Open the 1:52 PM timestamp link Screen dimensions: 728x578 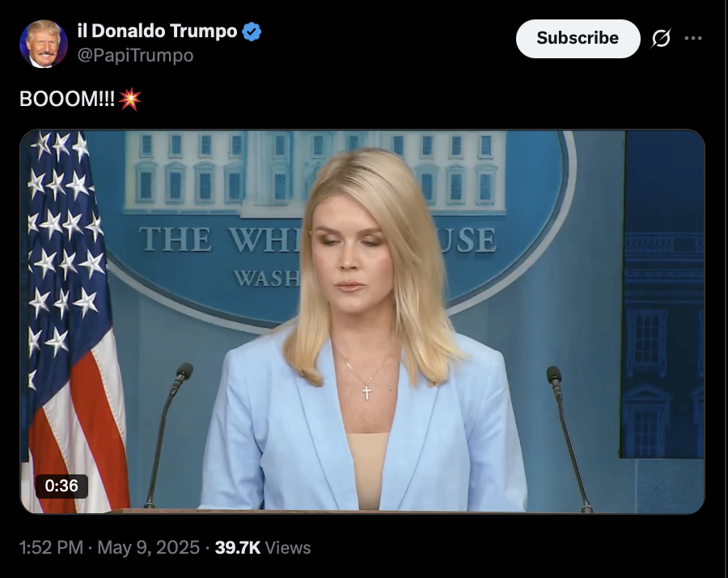(51, 547)
